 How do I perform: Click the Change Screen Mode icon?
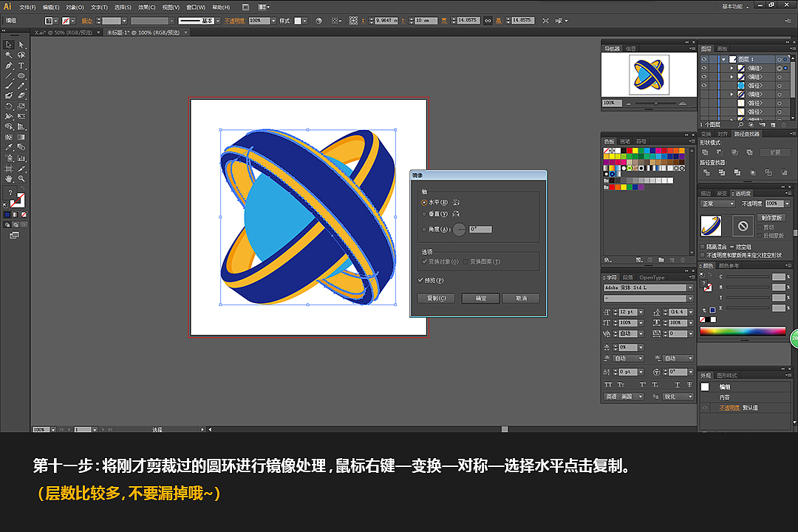(x=14, y=235)
